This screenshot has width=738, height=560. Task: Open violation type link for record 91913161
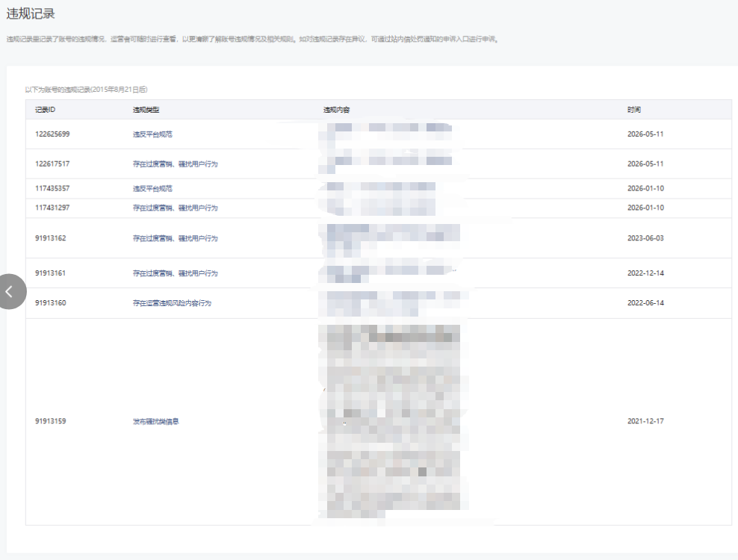click(175, 273)
